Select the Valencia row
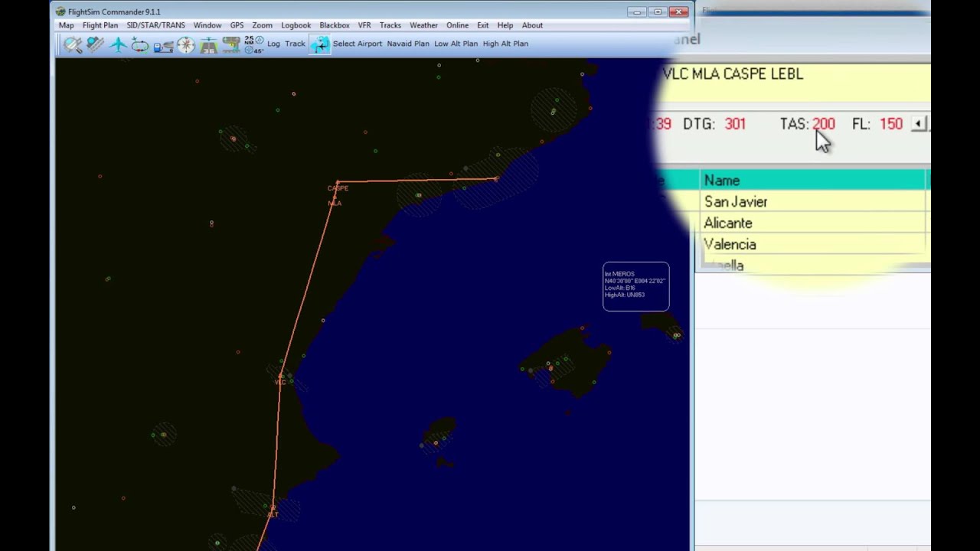 pyautogui.click(x=813, y=245)
